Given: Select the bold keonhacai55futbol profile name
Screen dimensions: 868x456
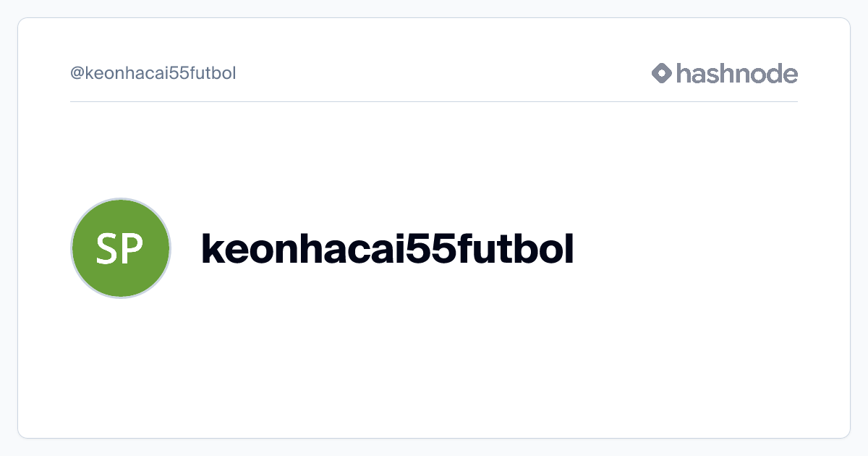Looking at the screenshot, I should [388, 249].
